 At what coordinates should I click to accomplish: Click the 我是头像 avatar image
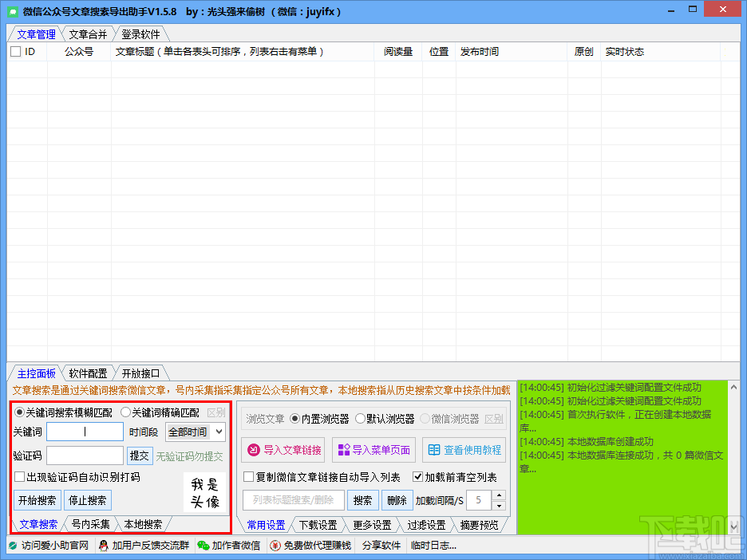(205, 492)
